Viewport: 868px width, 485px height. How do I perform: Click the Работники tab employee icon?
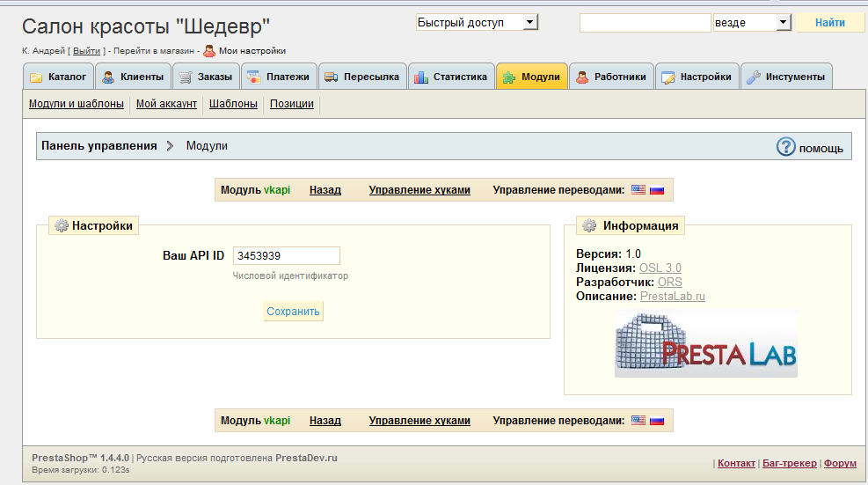(x=582, y=77)
